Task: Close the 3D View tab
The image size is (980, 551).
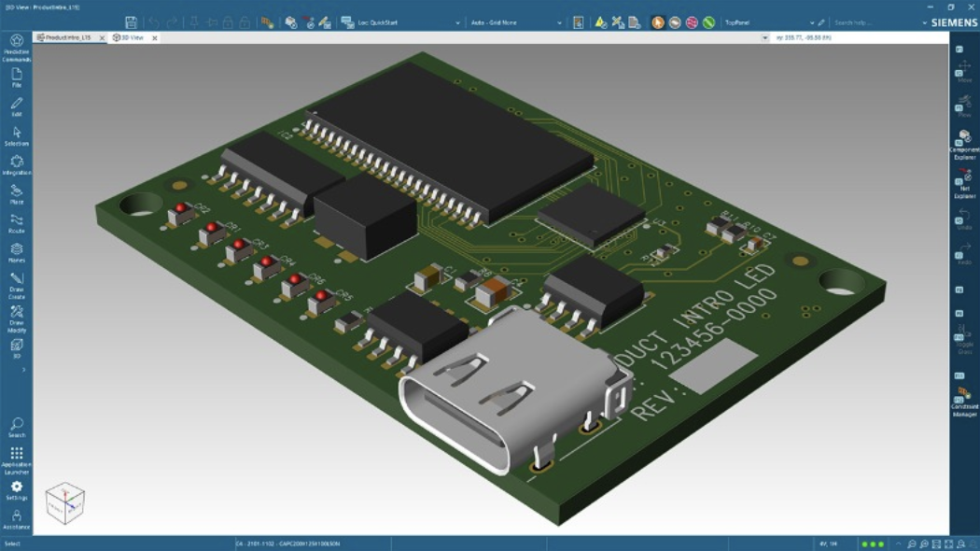Action: [155, 38]
